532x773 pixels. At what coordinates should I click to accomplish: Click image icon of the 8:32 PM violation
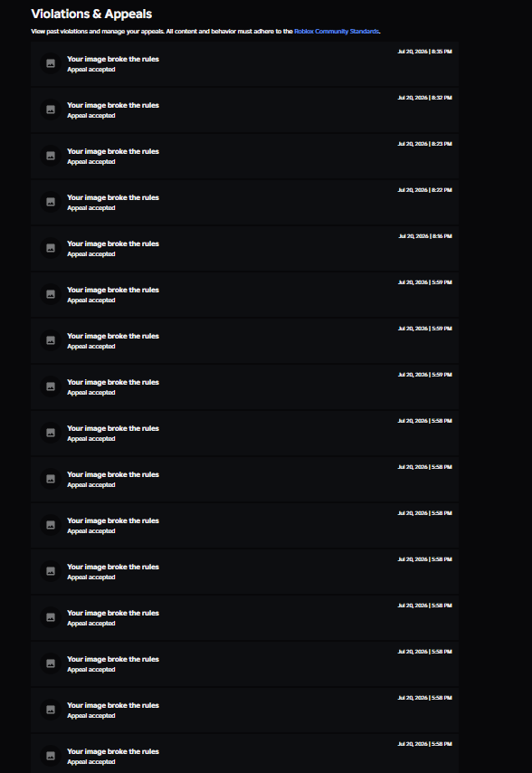pyautogui.click(x=51, y=110)
